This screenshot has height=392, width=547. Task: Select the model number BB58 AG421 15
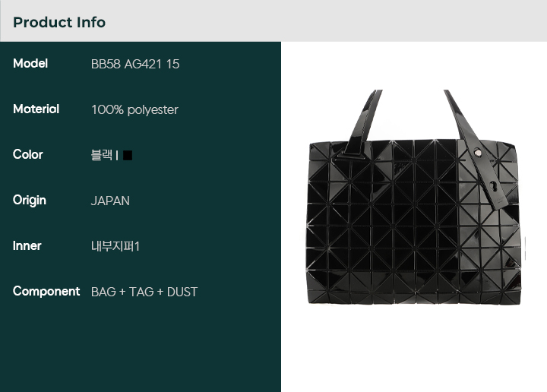[135, 64]
